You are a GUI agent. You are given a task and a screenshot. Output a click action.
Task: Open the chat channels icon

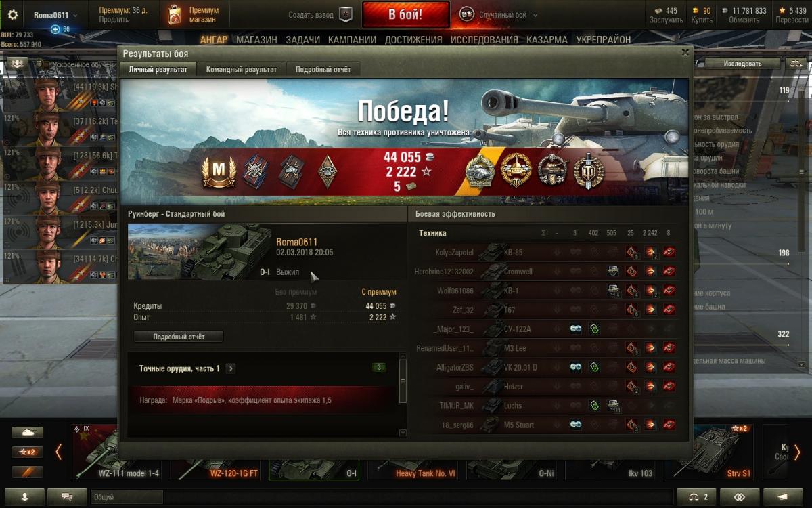67,496
